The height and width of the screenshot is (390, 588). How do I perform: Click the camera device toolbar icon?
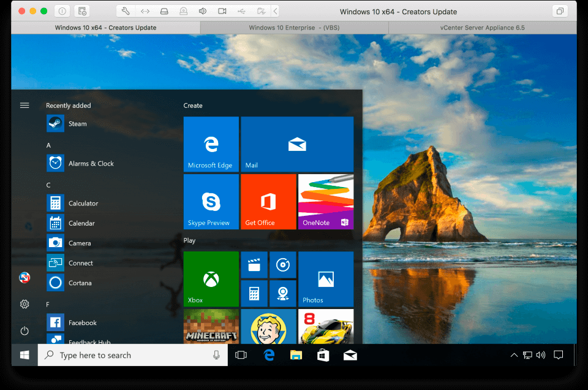222,11
